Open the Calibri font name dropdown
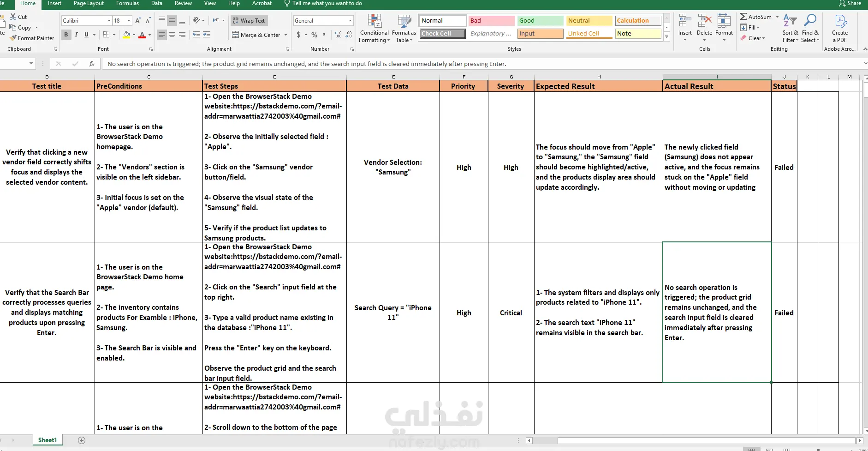This screenshot has width=868, height=451. point(109,21)
